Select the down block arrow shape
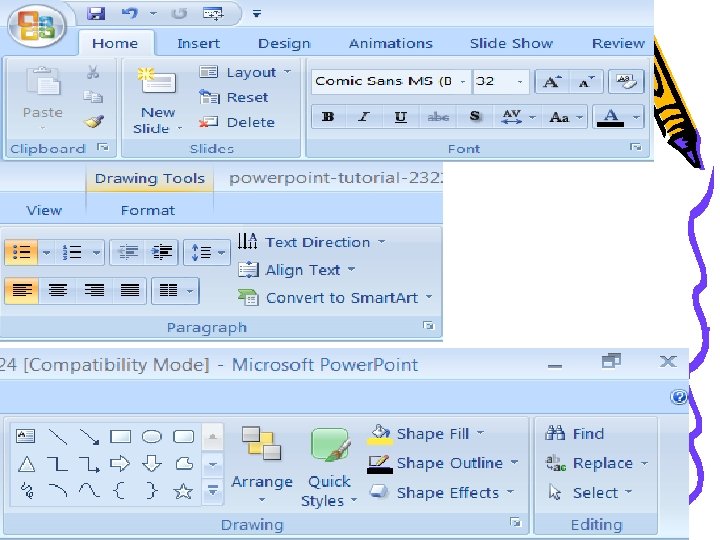The width and height of the screenshot is (720, 540). 152,464
